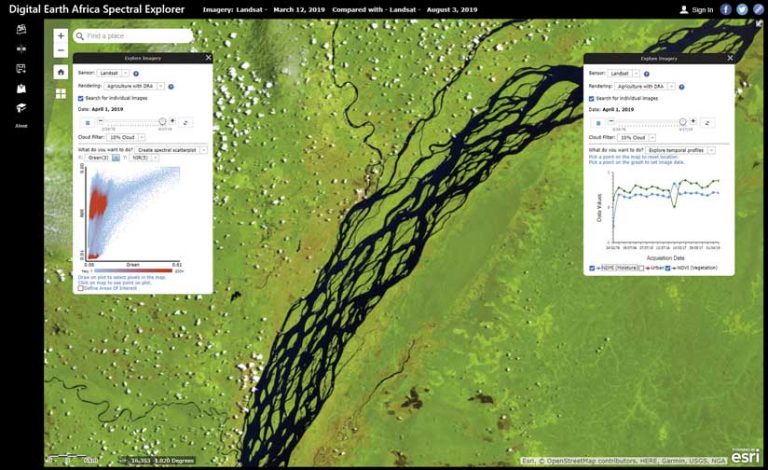This screenshot has width=768, height=470.
Task: Enable Define Areas Of Interest checkbox
Action: [x=81, y=288]
